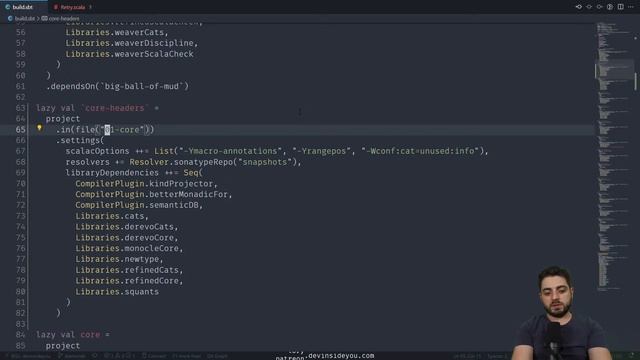This screenshot has width=640, height=360.
Task: Click "Libraries.refinedCore" on line 79
Action: tap(127, 281)
